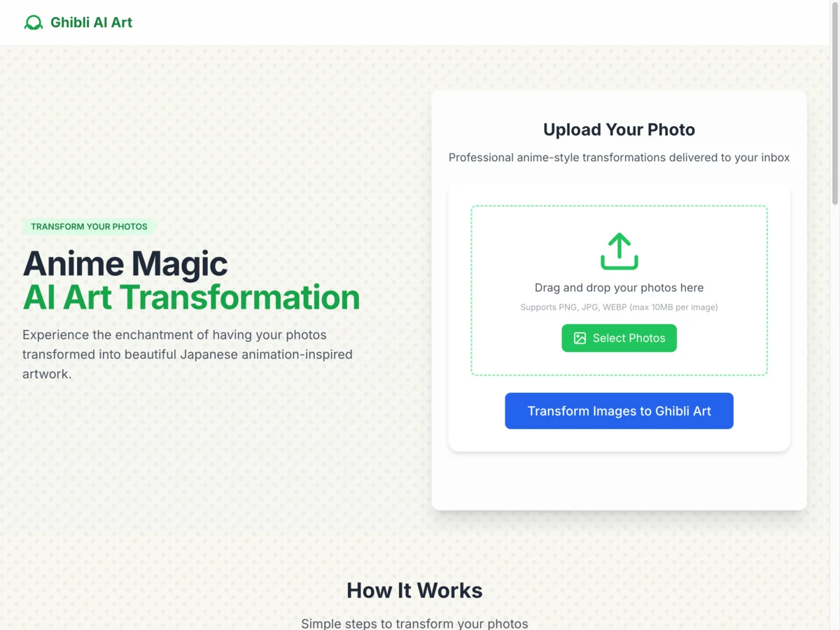
Task: Click 'Simple steps to transform your photos' text
Action: pyautogui.click(x=414, y=623)
